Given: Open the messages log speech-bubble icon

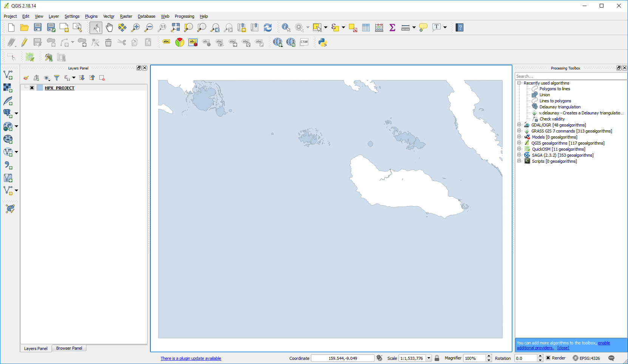Looking at the screenshot, I should (611, 358).
